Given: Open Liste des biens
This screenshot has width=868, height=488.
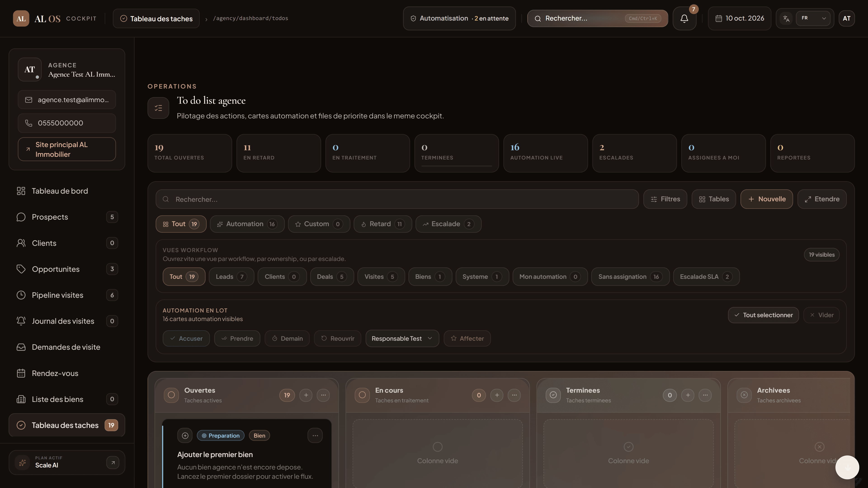Looking at the screenshot, I should pyautogui.click(x=67, y=399).
